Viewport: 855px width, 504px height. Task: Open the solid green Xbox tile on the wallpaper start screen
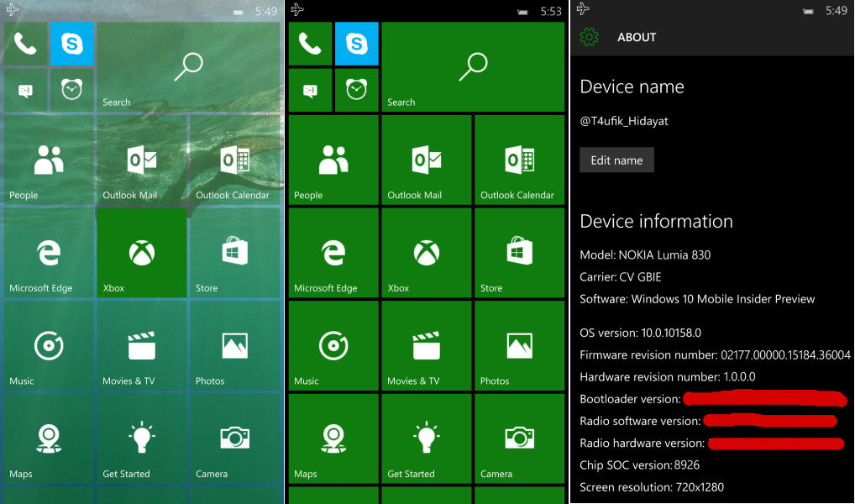142,252
